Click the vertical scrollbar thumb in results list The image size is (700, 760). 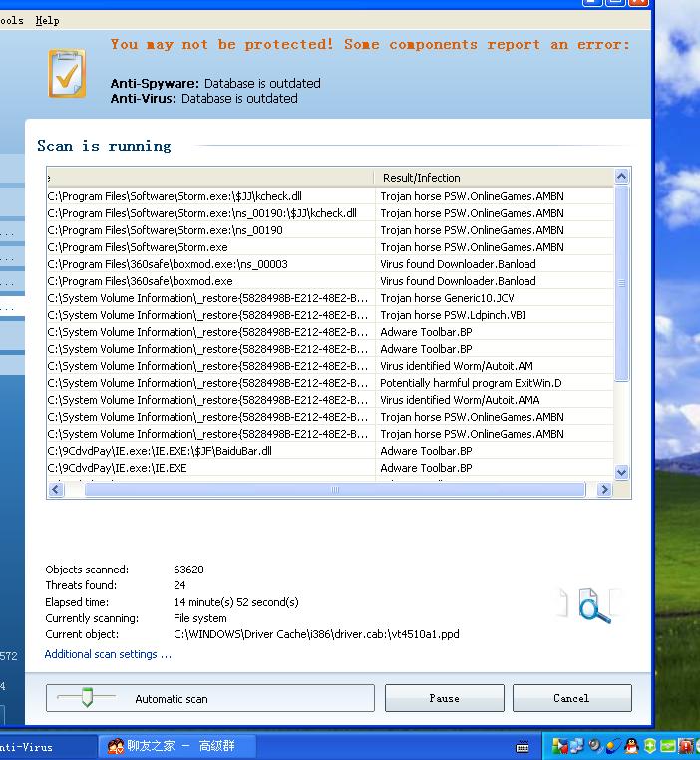tap(621, 283)
